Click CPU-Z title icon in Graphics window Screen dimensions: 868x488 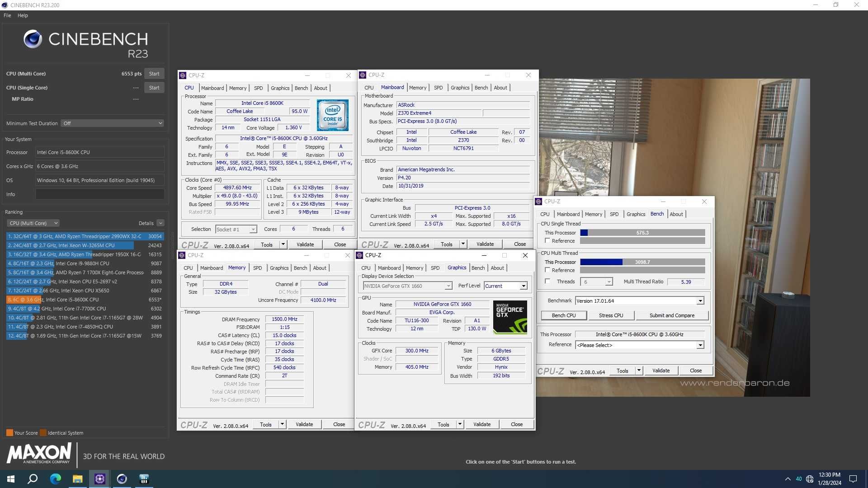[359, 255]
